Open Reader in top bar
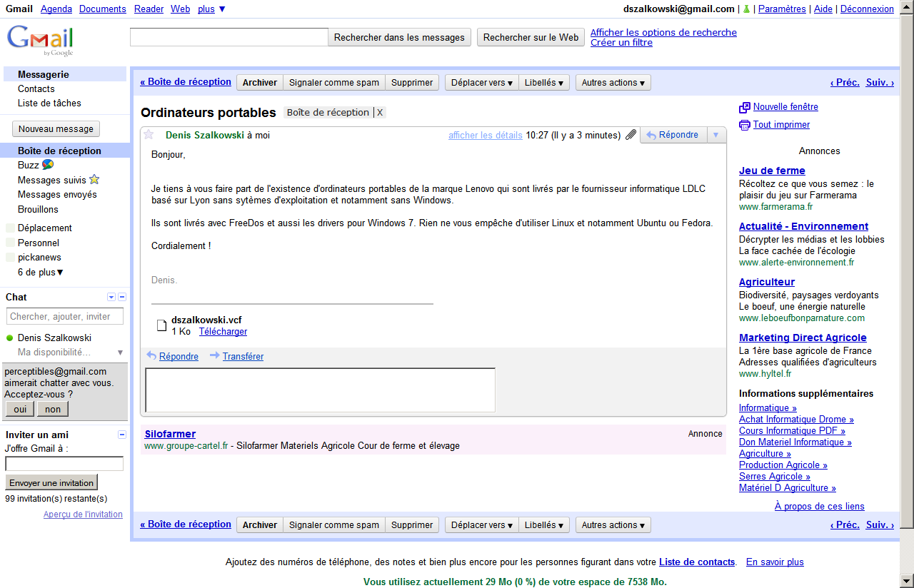The image size is (914, 588). click(x=149, y=9)
